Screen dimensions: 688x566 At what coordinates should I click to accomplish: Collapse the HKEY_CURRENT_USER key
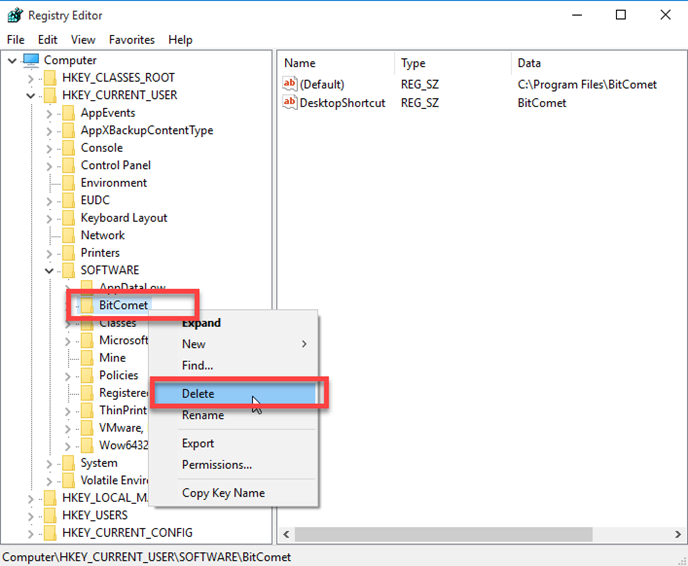[x=30, y=96]
